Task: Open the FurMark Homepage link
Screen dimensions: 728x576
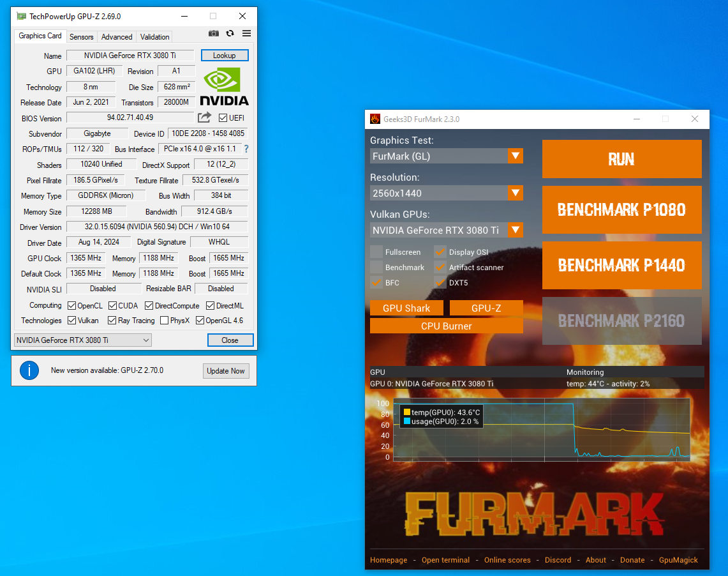Action: point(389,560)
